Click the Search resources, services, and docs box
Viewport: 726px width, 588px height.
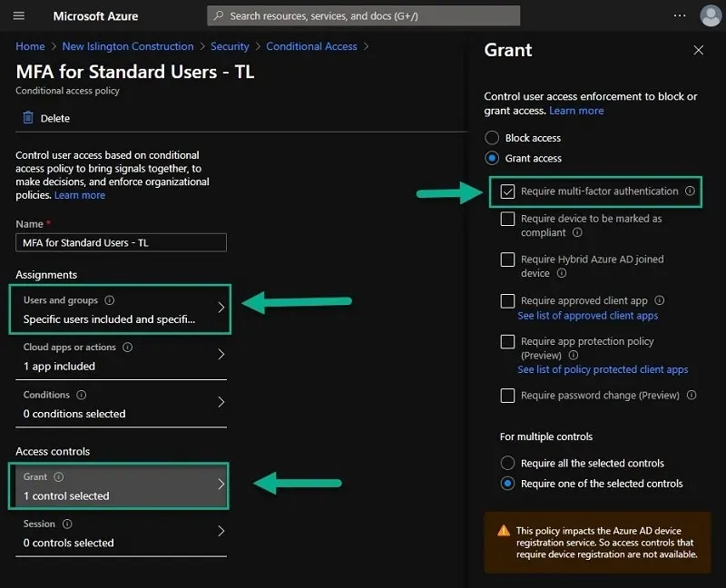pos(364,15)
